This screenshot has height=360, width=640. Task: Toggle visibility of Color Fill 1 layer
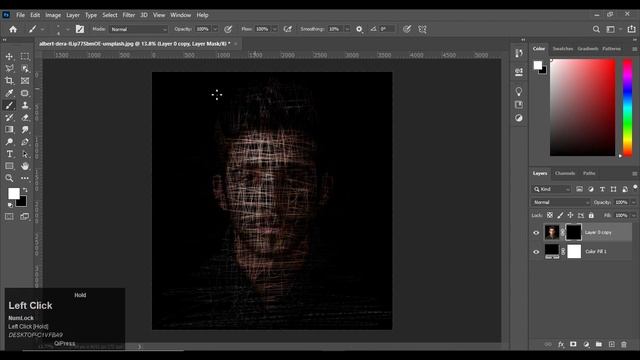point(536,252)
